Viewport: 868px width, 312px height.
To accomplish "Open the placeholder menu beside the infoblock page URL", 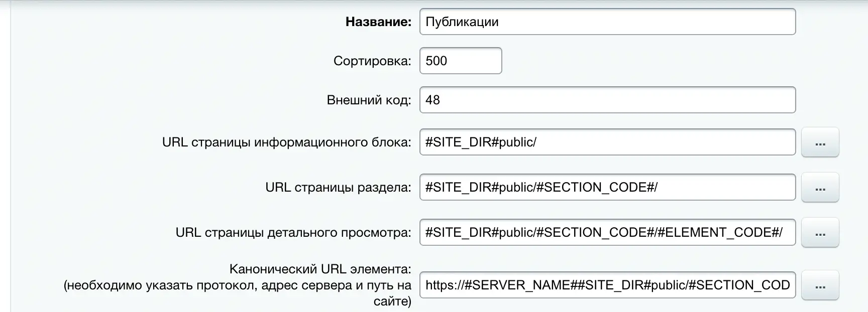I will point(820,142).
